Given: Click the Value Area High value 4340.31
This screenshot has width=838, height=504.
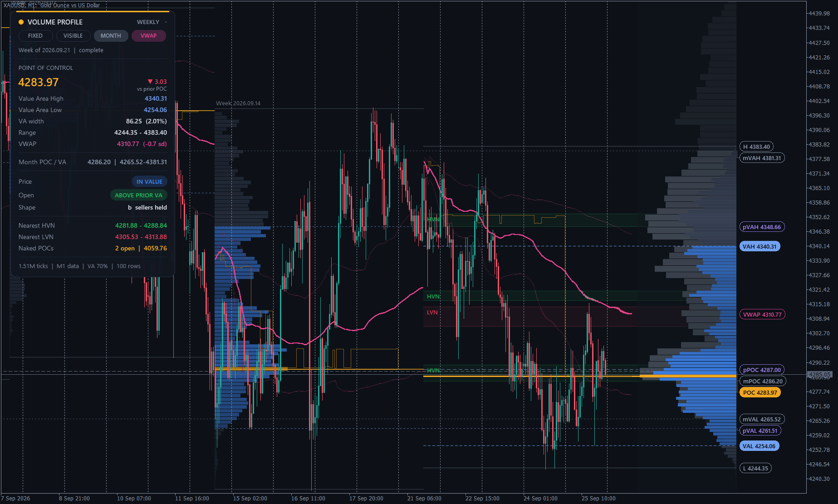Looking at the screenshot, I should pyautogui.click(x=156, y=98).
